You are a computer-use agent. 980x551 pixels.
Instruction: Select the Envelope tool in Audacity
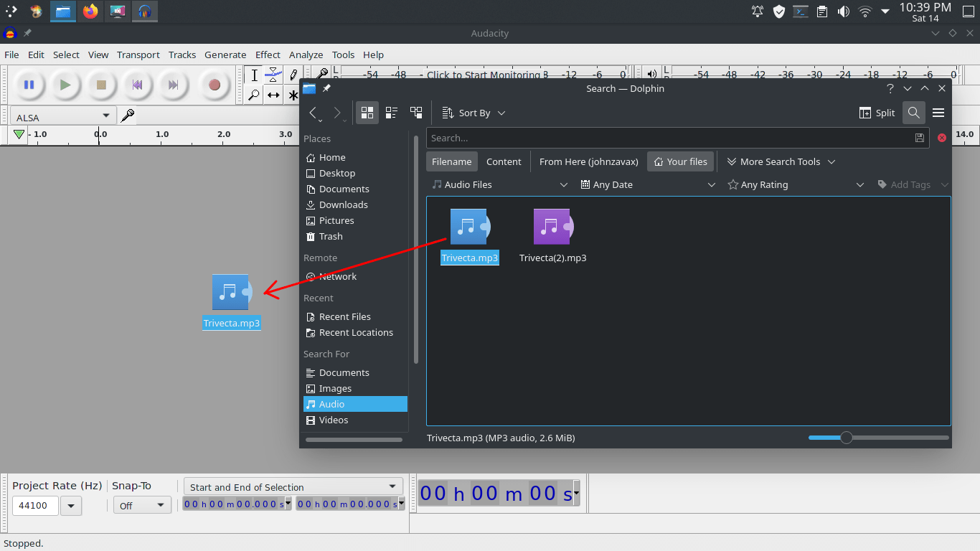(273, 75)
